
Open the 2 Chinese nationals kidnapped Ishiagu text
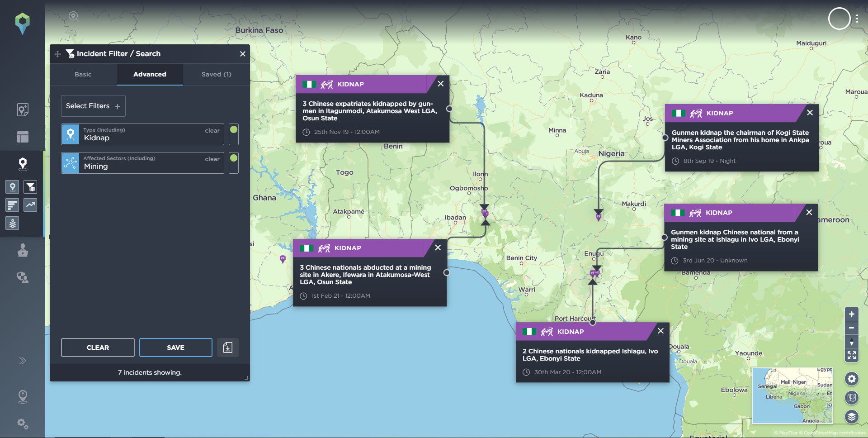[590, 355]
